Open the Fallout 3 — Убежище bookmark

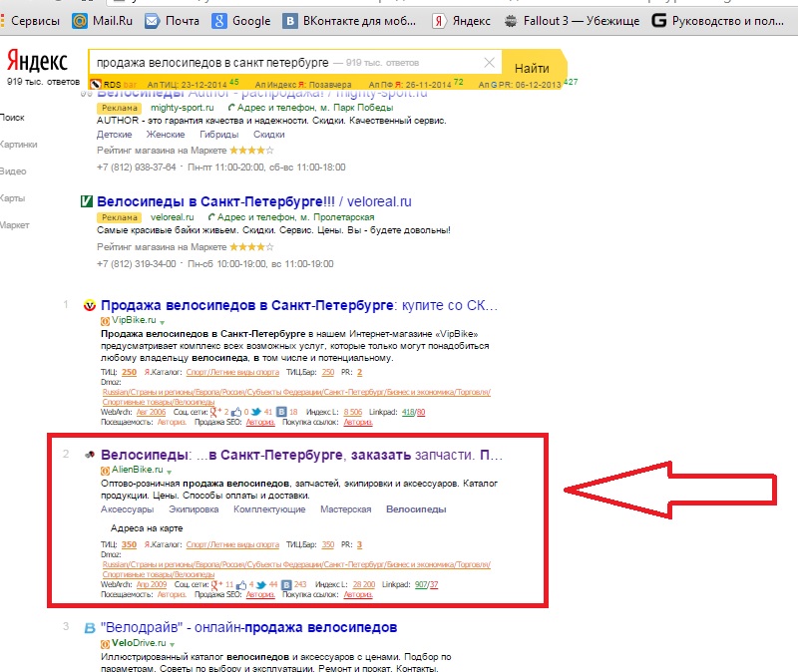572,21
